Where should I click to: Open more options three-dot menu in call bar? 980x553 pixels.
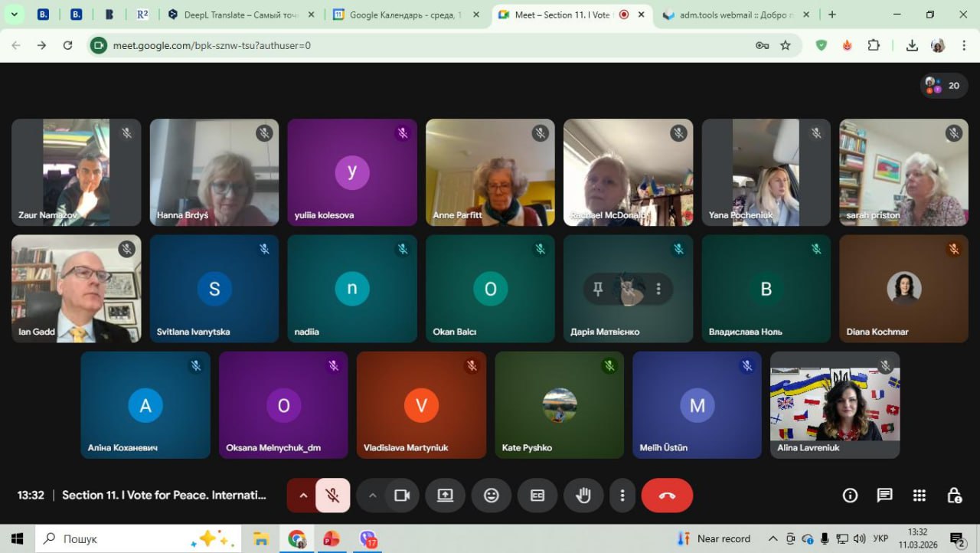click(x=623, y=496)
